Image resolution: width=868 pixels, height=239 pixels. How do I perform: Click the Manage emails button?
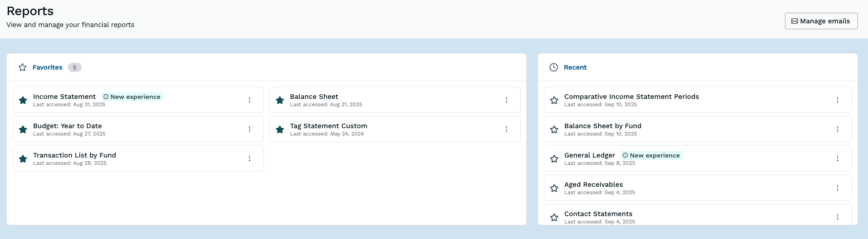pos(821,21)
